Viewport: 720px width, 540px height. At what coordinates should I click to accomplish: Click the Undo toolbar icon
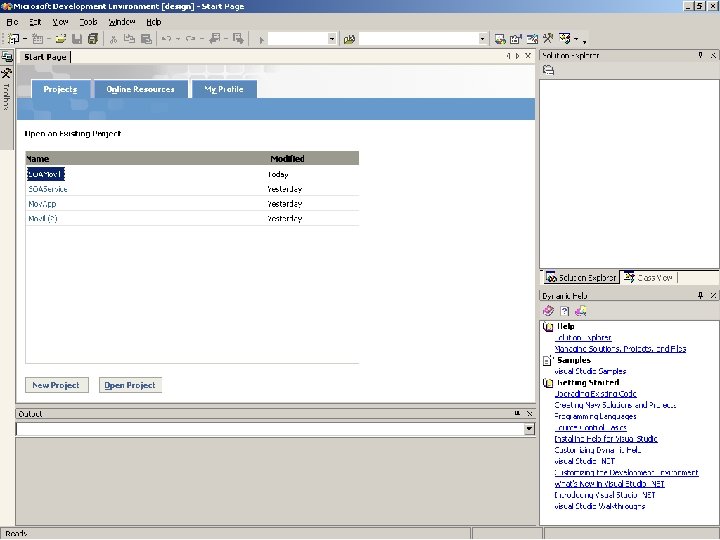(167, 39)
